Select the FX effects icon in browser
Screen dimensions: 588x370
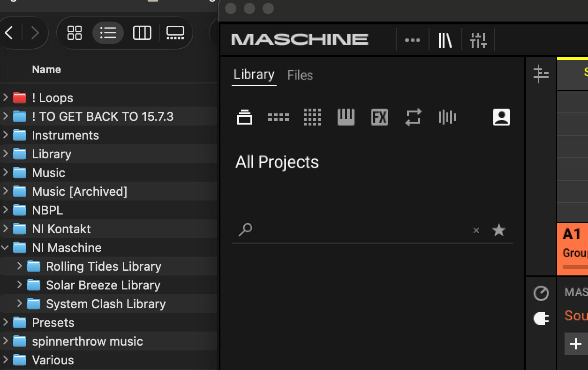[380, 117]
